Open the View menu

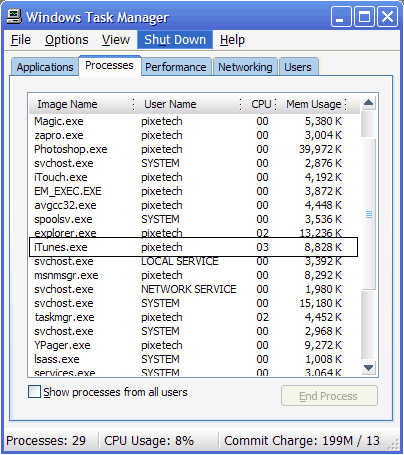pyautogui.click(x=116, y=40)
